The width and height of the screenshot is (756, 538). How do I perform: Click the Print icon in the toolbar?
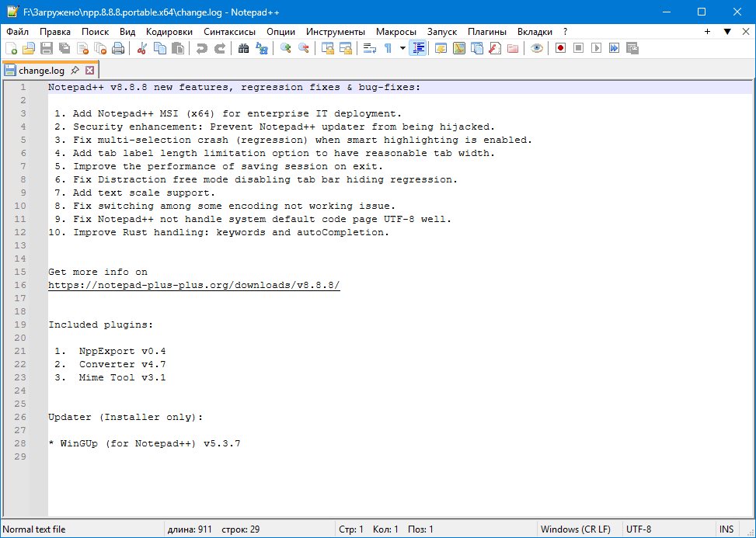(118, 48)
